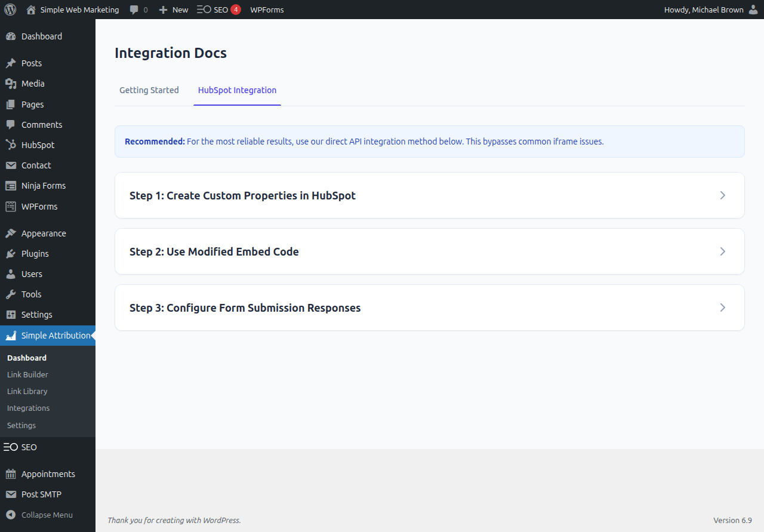This screenshot has height=532, width=764.
Task: Expand Step 1: Create Custom Properties in HubSpot
Action: pyautogui.click(x=429, y=195)
